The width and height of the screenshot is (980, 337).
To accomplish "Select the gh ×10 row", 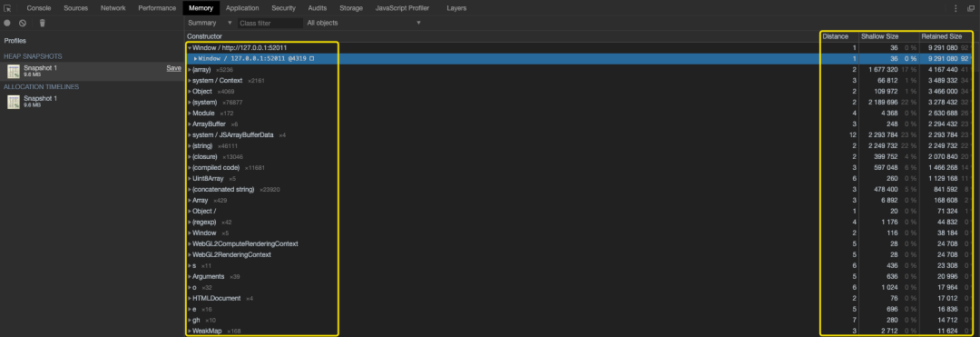I will point(580,320).
